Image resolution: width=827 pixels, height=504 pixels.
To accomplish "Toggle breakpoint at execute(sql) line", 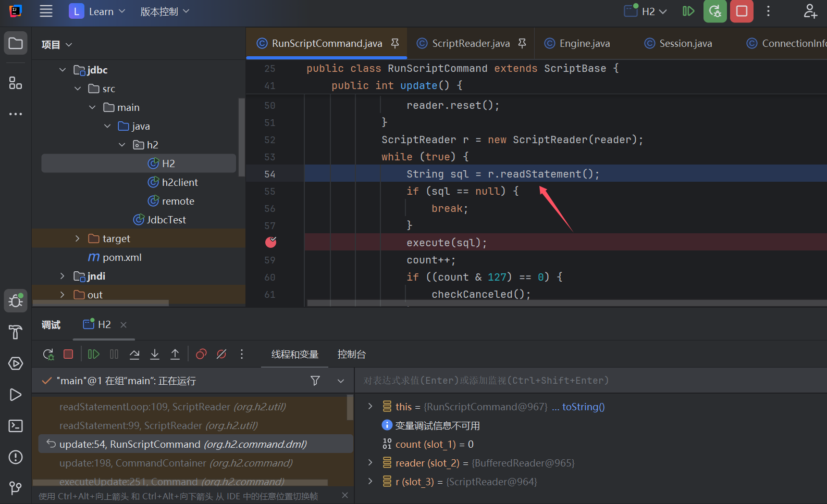I will point(271,242).
